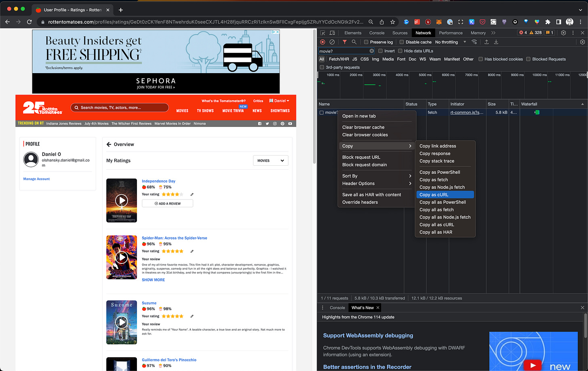Click the share page icon in address bar
Screen dimensions: 588x371
click(382, 22)
